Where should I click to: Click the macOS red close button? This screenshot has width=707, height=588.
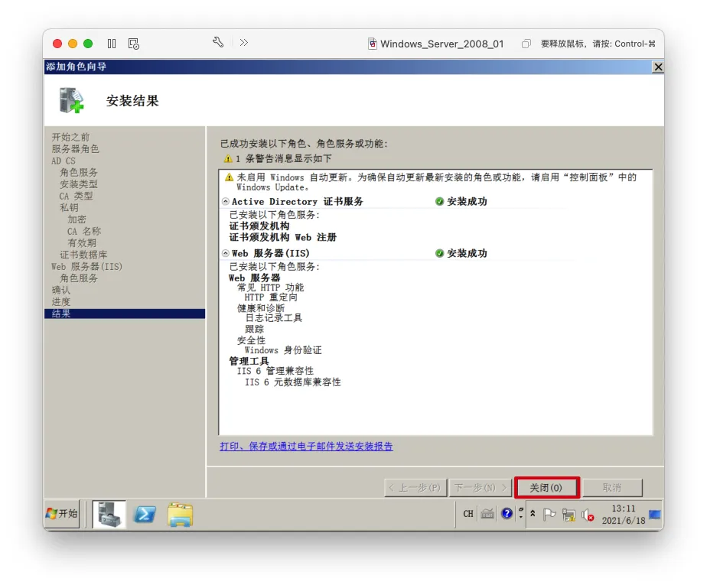click(57, 44)
